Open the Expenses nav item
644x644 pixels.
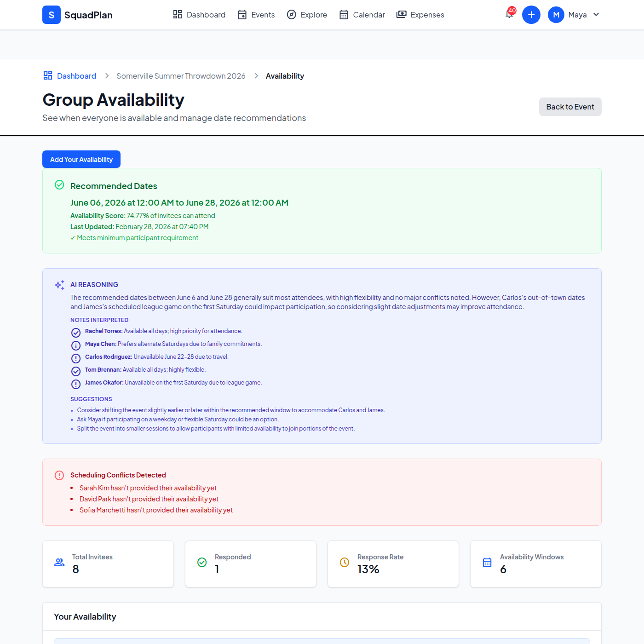click(x=420, y=15)
